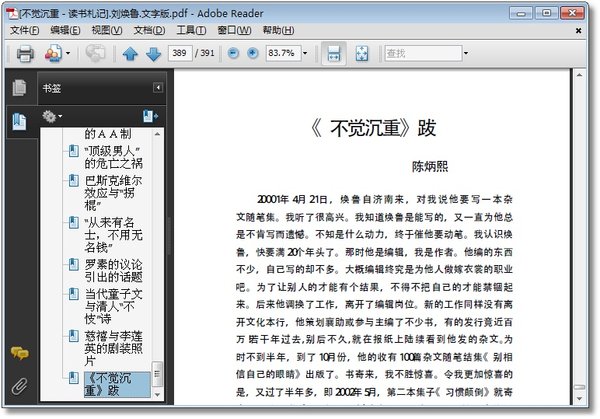Image resolution: width=600 pixels, height=419 pixels.
Task: Click the author name 陈炳熙
Action: pos(430,166)
